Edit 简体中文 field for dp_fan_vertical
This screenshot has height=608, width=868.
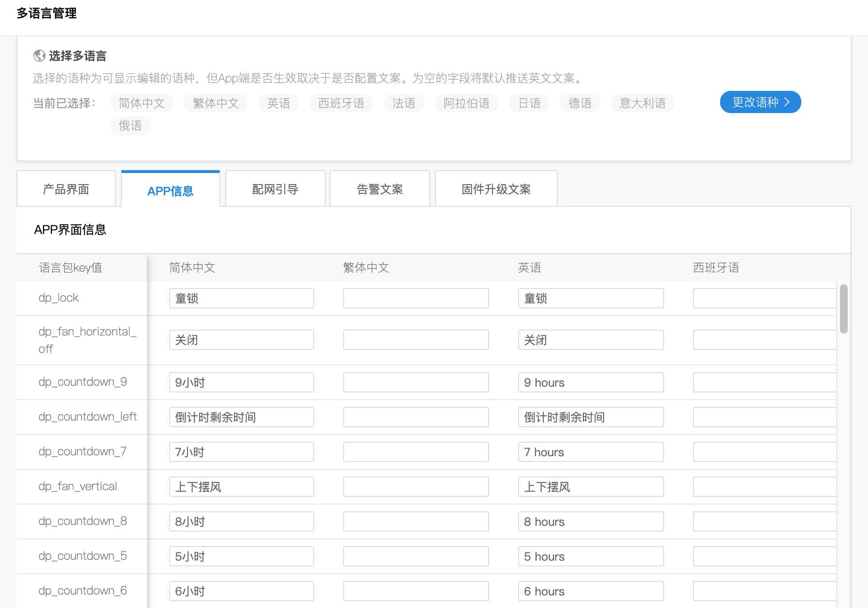[242, 487]
